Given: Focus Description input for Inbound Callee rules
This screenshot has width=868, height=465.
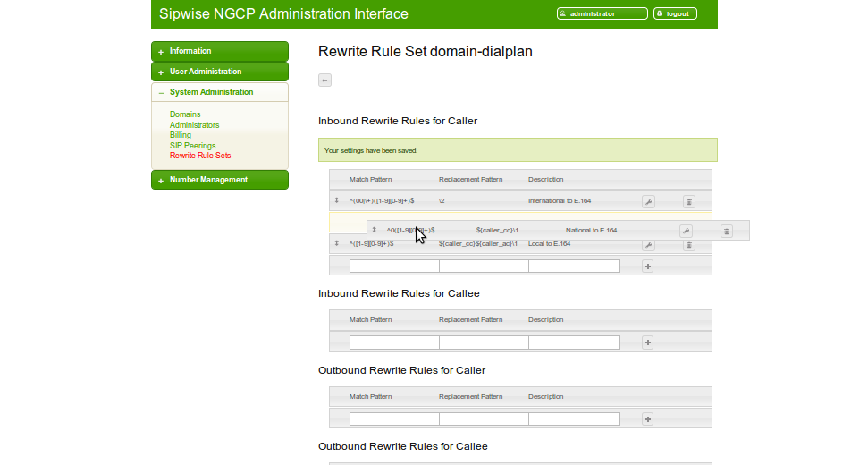Looking at the screenshot, I should point(574,342).
